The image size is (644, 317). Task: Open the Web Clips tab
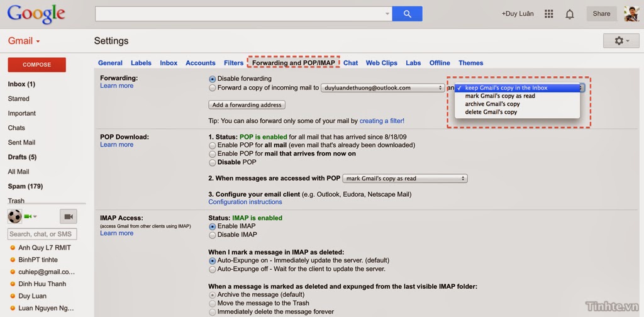point(382,63)
